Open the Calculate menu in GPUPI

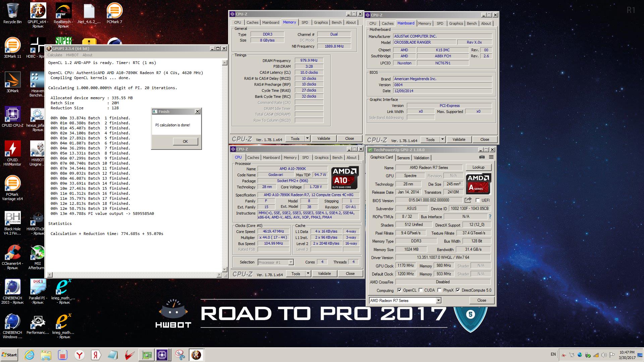[55, 55]
